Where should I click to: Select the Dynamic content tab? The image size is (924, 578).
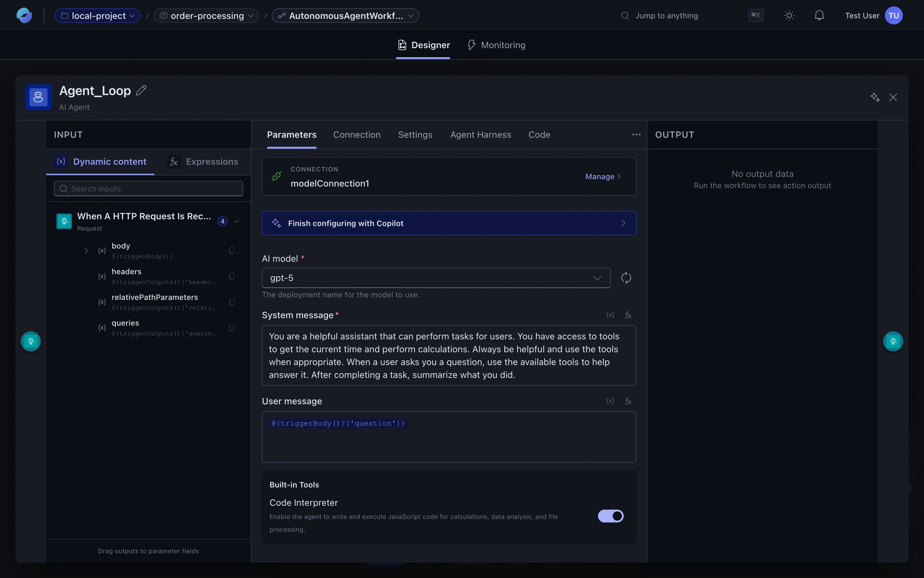coord(100,162)
